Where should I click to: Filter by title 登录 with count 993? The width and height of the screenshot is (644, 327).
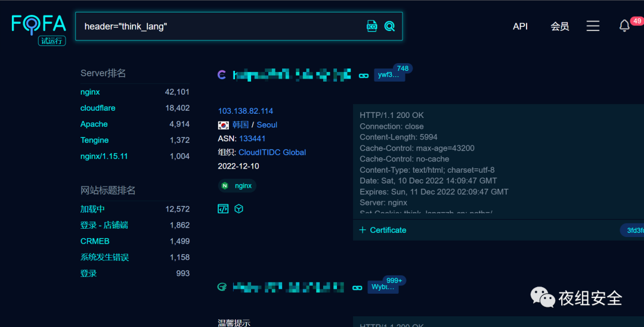[x=88, y=273]
